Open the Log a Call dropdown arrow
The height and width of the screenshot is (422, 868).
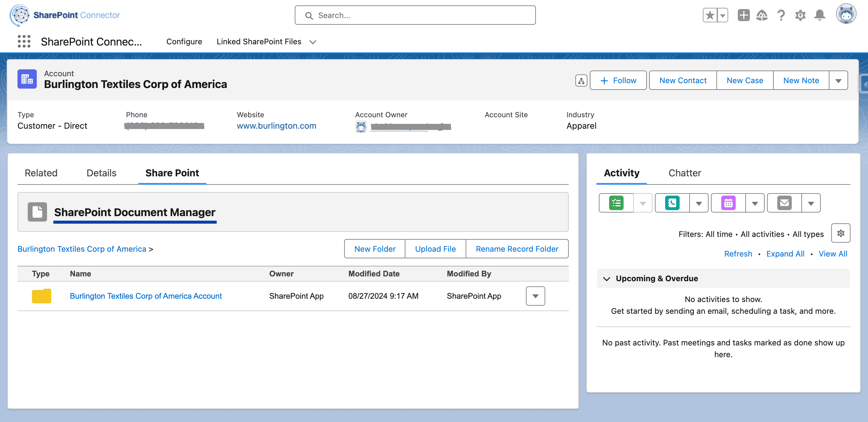(x=699, y=203)
